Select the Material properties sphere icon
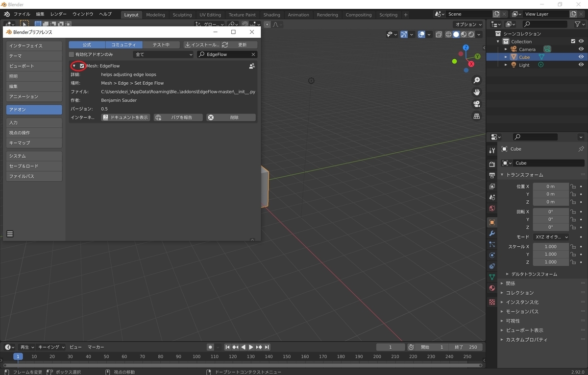This screenshot has width=588, height=375. coord(491,288)
